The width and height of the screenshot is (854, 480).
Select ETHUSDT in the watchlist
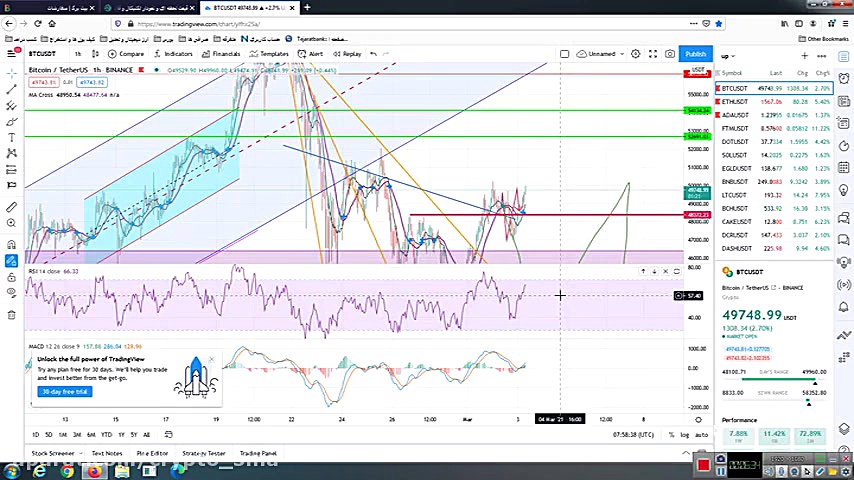pos(774,102)
